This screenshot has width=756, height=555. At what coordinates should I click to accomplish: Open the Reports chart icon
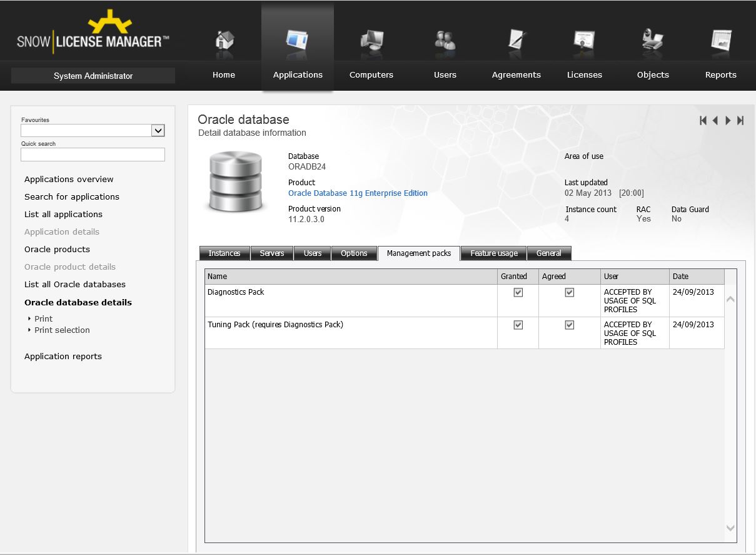(721, 41)
